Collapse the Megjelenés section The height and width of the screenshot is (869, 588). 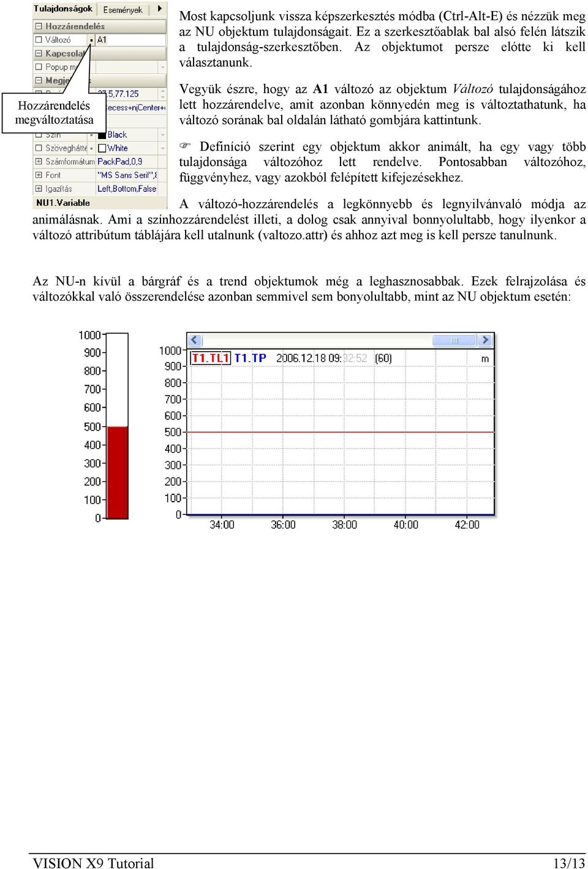(x=39, y=80)
